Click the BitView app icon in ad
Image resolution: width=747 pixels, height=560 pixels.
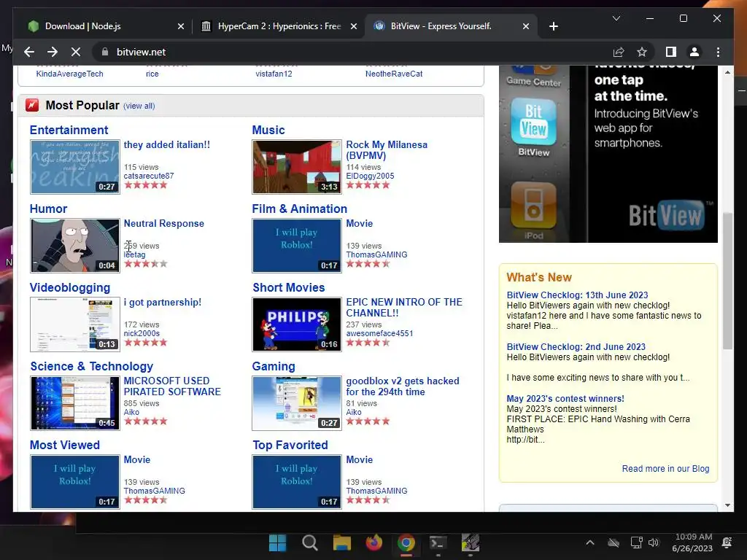pos(533,122)
